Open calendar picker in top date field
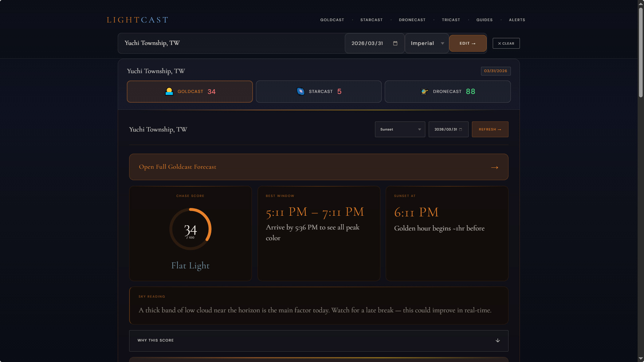The image size is (644, 362). 395,43
